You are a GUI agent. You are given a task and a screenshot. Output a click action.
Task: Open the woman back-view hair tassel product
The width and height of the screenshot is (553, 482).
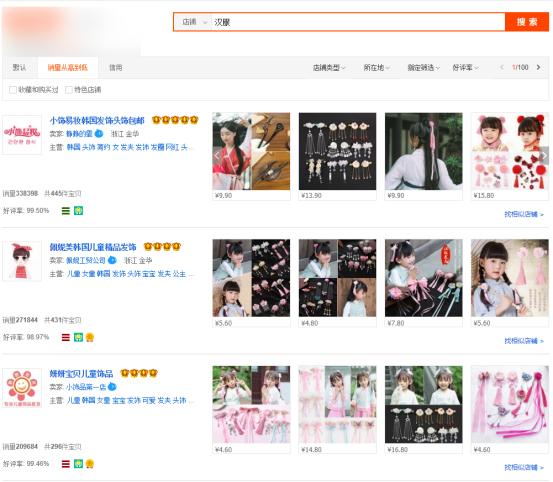click(x=424, y=151)
